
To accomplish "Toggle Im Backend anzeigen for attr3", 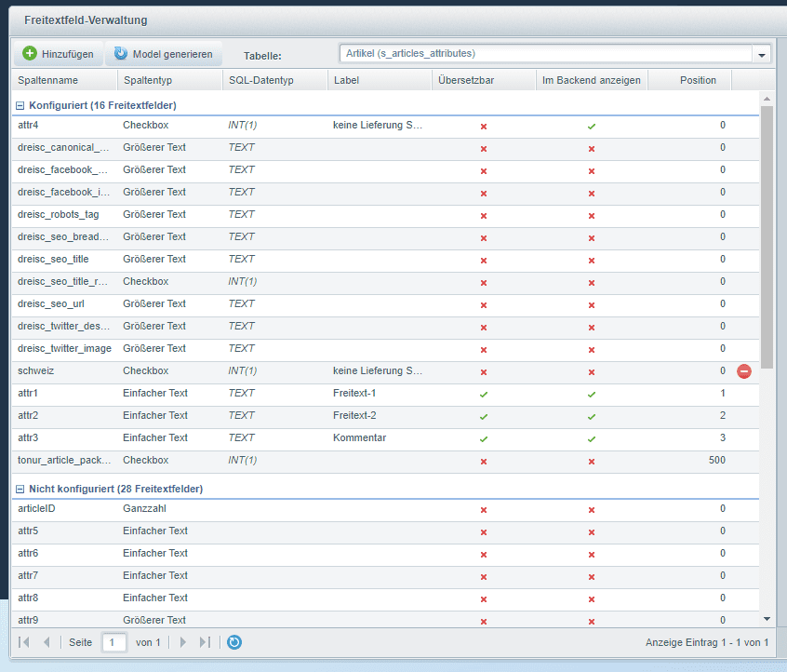I will pyautogui.click(x=592, y=438).
